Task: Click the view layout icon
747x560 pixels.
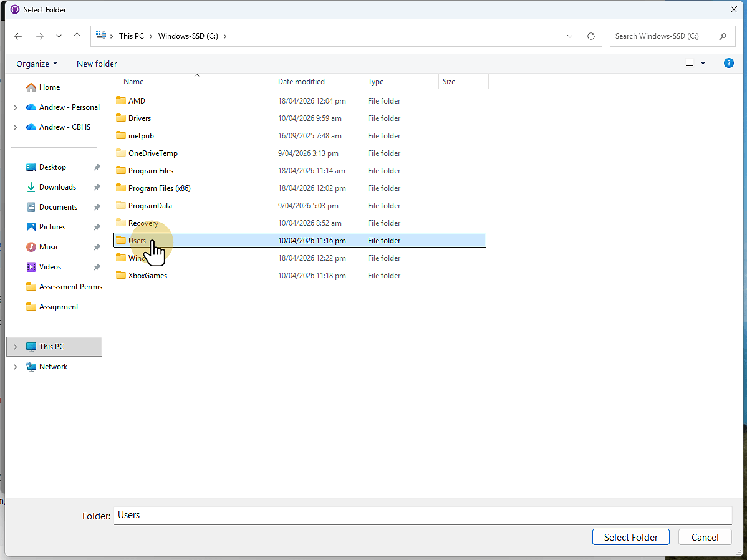Action: pyautogui.click(x=690, y=63)
